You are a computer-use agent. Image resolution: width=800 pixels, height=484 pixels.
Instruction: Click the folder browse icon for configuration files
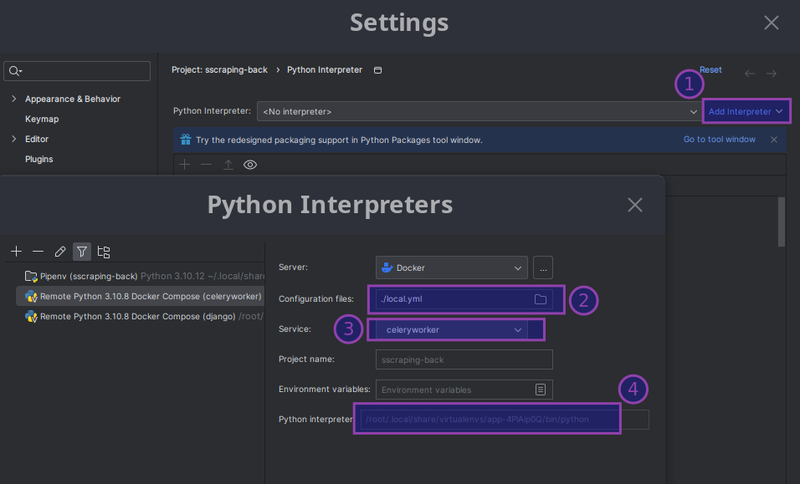pos(540,299)
